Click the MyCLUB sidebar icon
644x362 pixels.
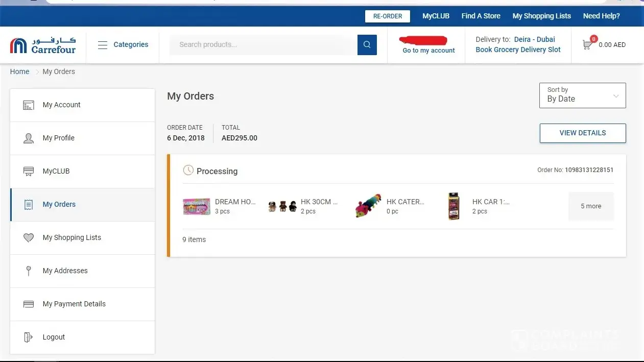tap(29, 172)
